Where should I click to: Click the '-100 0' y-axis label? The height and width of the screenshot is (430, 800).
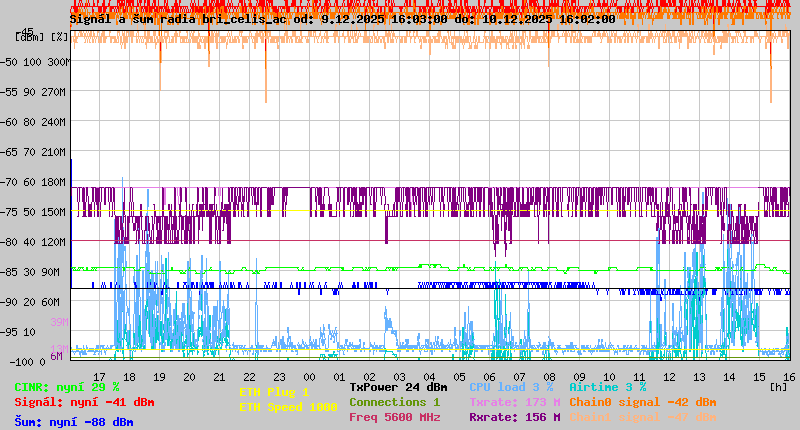[27, 362]
